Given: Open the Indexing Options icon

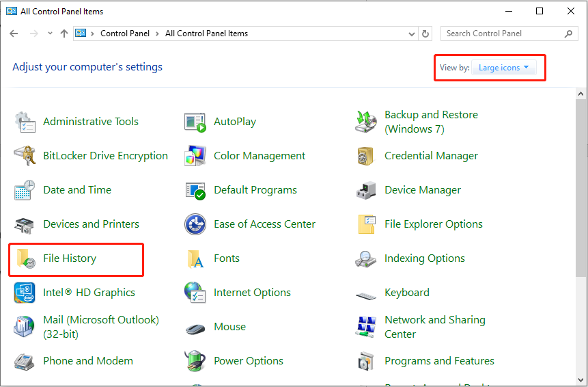Looking at the screenshot, I should (365, 259).
